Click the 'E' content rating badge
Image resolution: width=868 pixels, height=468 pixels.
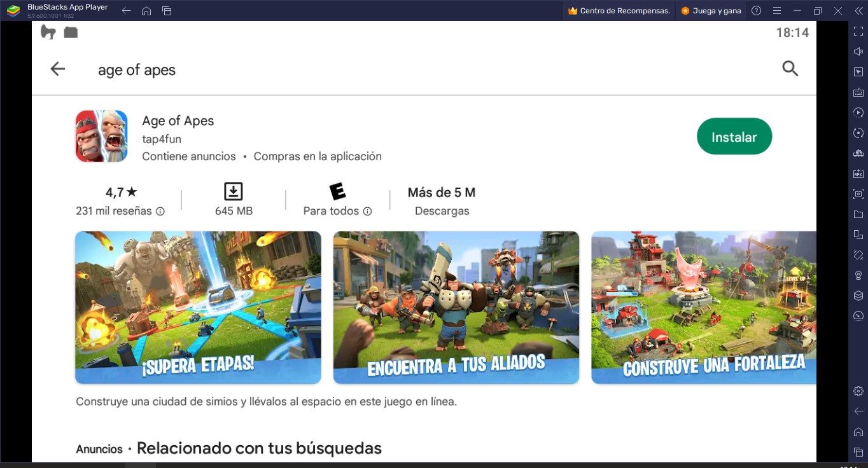337,191
